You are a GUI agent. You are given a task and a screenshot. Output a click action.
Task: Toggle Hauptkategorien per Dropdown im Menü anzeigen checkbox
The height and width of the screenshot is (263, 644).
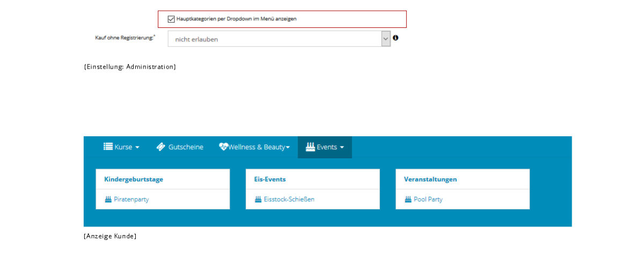[171, 19]
